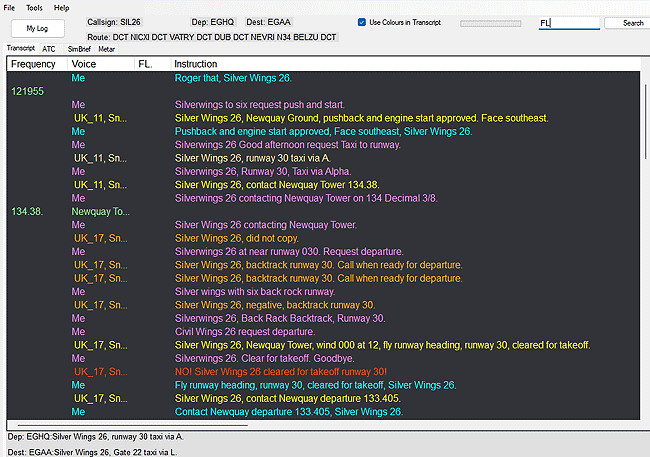Open the Tools menu
This screenshot has width=650, height=457.
tap(34, 7)
